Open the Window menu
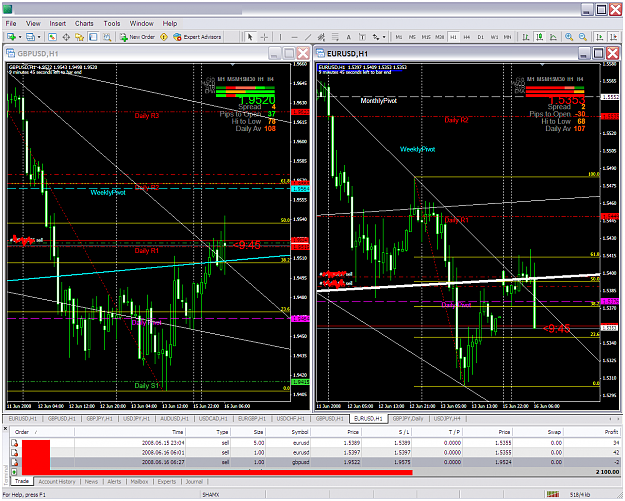The image size is (625, 501). click(x=142, y=24)
